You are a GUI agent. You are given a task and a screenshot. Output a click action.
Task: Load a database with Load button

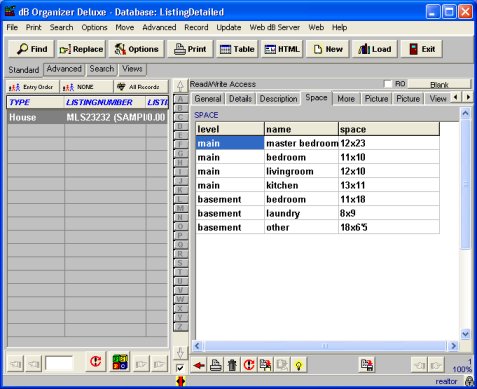pos(375,49)
